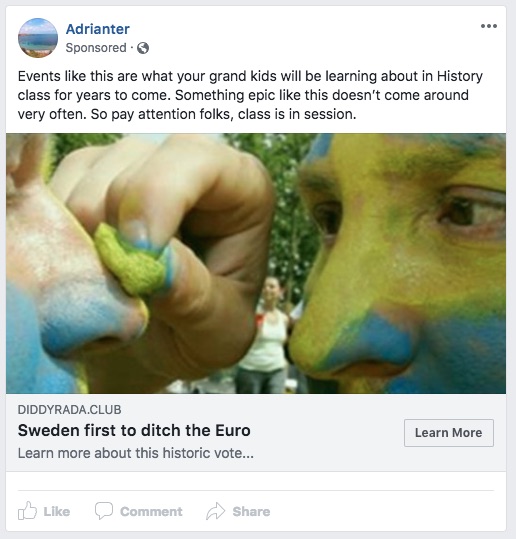Click description Learn more about this historic vote
Image resolution: width=516 pixels, height=539 pixels.
click(x=136, y=453)
